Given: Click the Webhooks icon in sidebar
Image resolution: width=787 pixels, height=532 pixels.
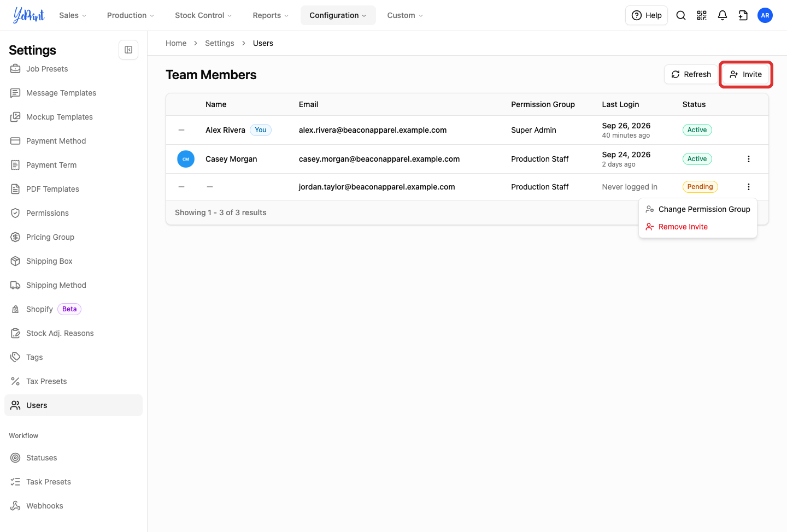Looking at the screenshot, I should coord(15,506).
